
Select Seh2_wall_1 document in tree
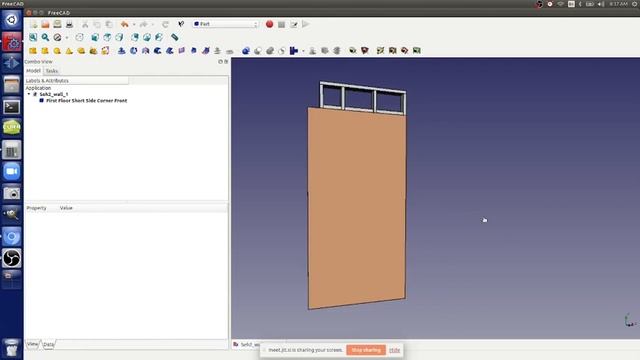(x=53, y=94)
